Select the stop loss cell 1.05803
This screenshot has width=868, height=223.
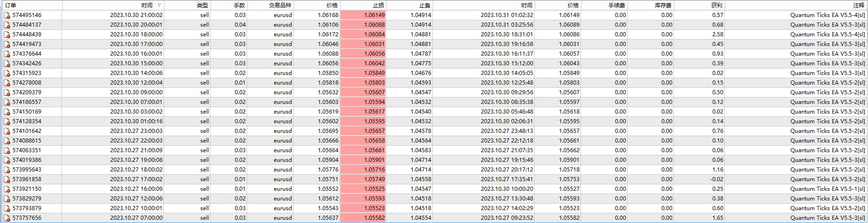tap(363, 83)
